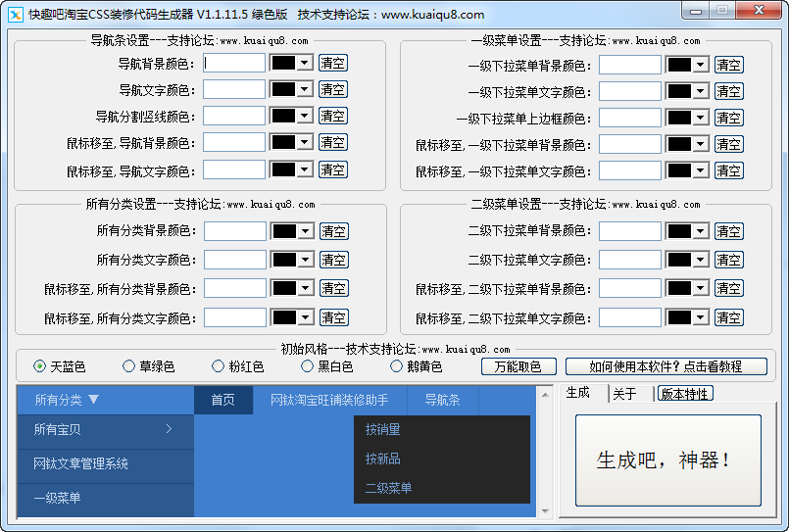This screenshot has width=789, height=532.
Task: Close the application window
Action: click(x=759, y=10)
